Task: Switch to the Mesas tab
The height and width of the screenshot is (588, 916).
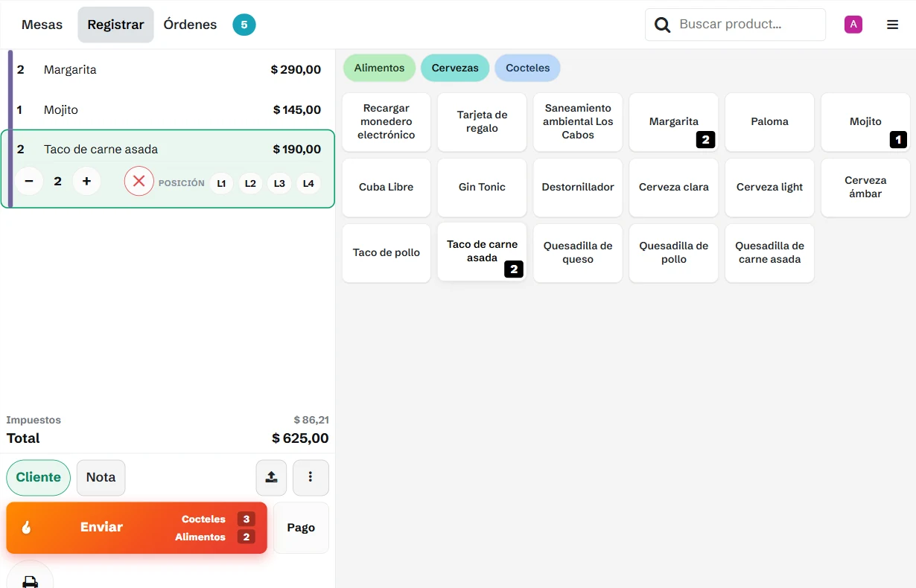Action: 42,25
